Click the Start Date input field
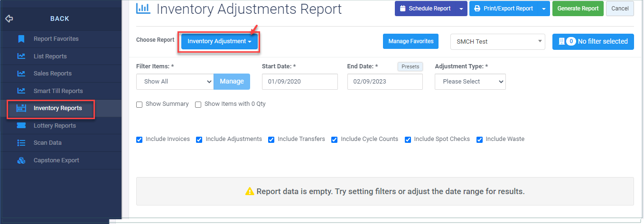Screen dimensions: 644x224 coord(300,81)
